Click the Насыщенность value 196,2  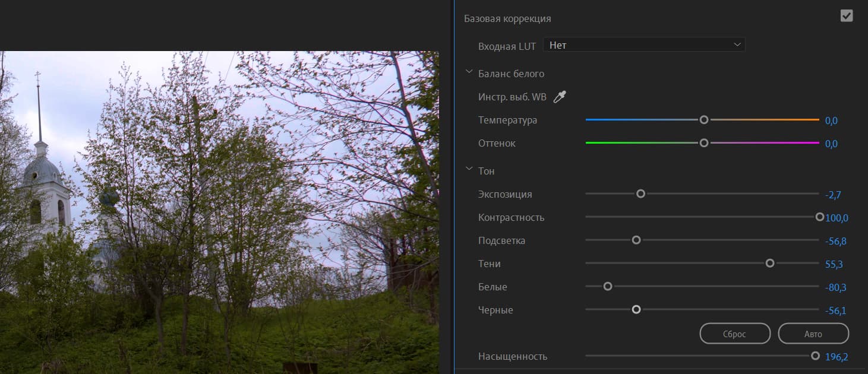click(837, 357)
